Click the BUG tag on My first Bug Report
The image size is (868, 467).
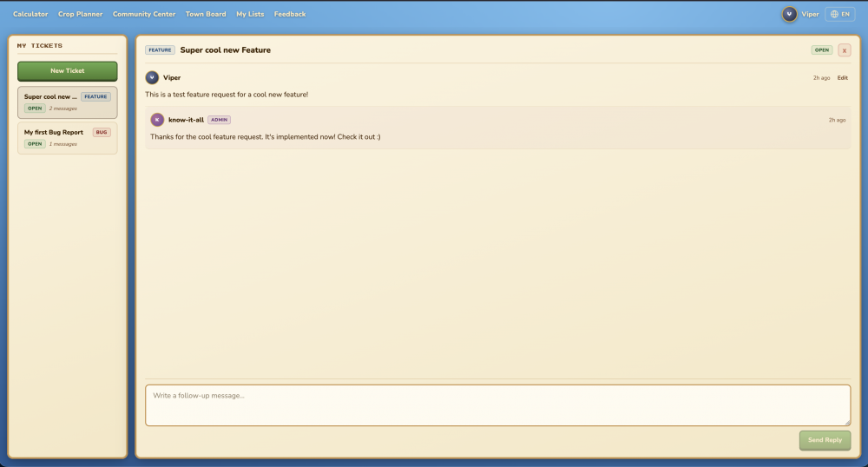click(x=102, y=132)
